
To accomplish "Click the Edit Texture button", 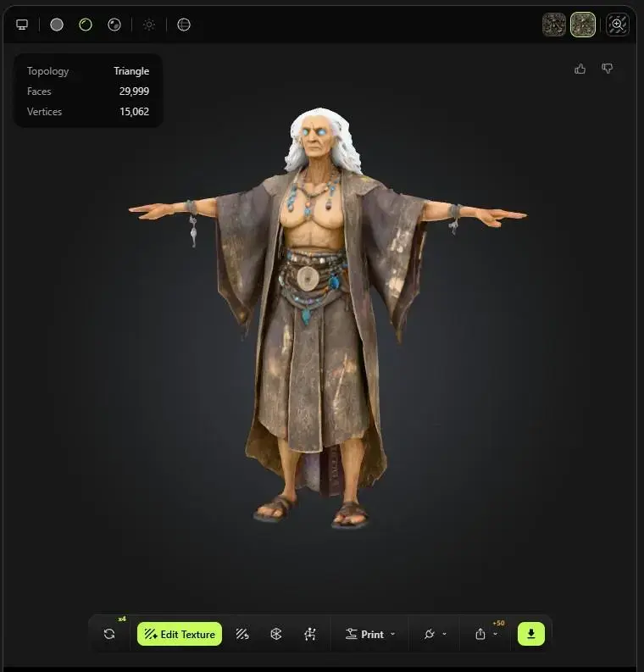I will 180,634.
